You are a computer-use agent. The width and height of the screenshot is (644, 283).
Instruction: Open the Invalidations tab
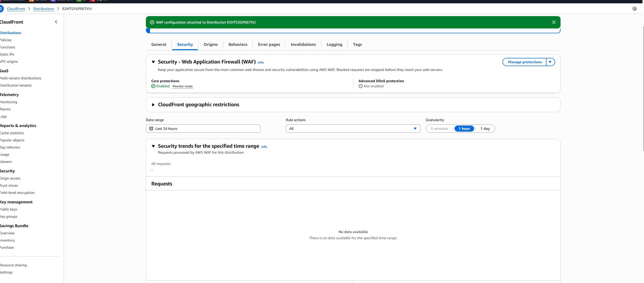tap(303, 45)
